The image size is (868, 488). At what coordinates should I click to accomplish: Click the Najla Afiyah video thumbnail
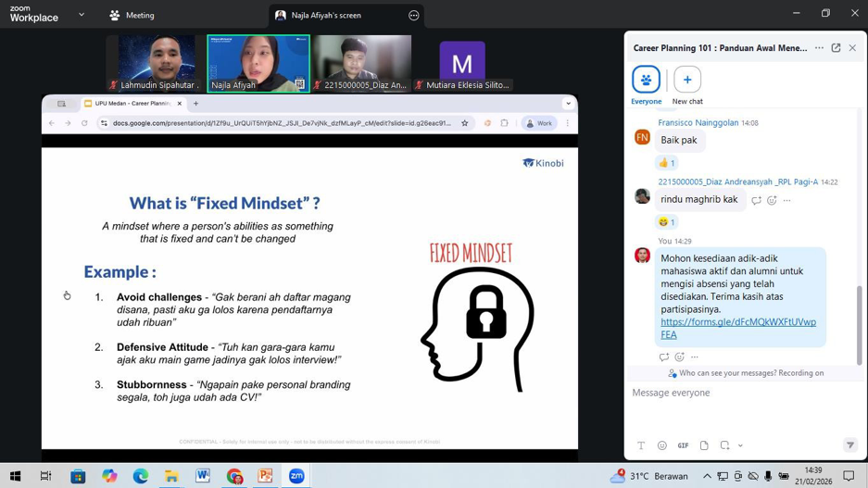[x=258, y=63]
